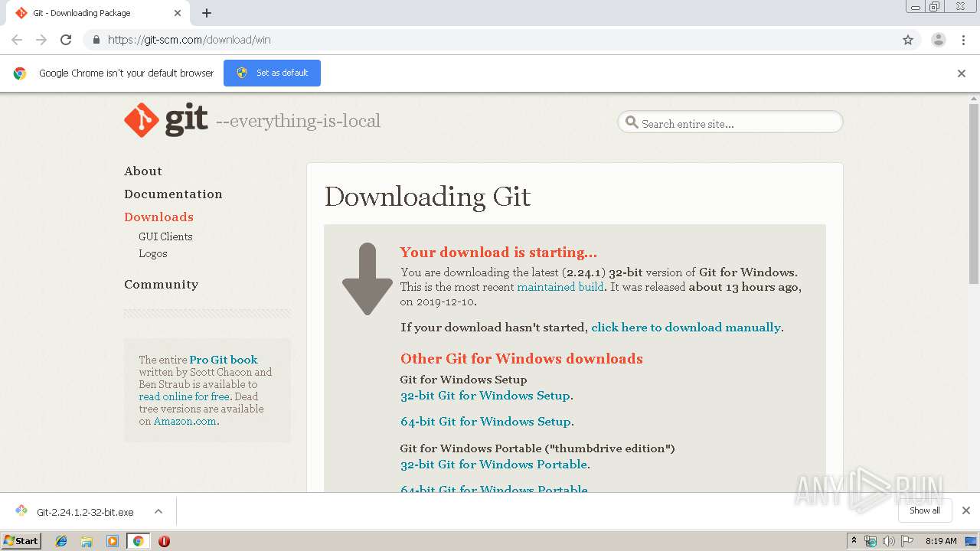Click the page vertical scrollbar

(973, 193)
